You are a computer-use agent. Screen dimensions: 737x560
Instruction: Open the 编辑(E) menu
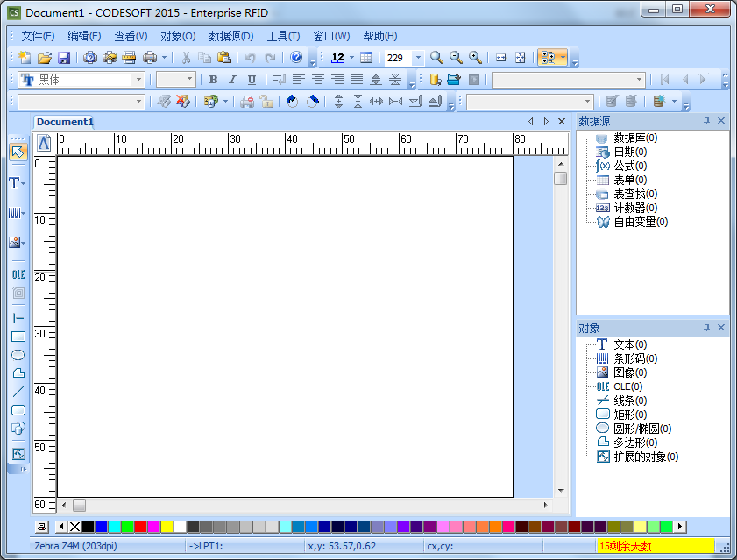click(x=84, y=36)
